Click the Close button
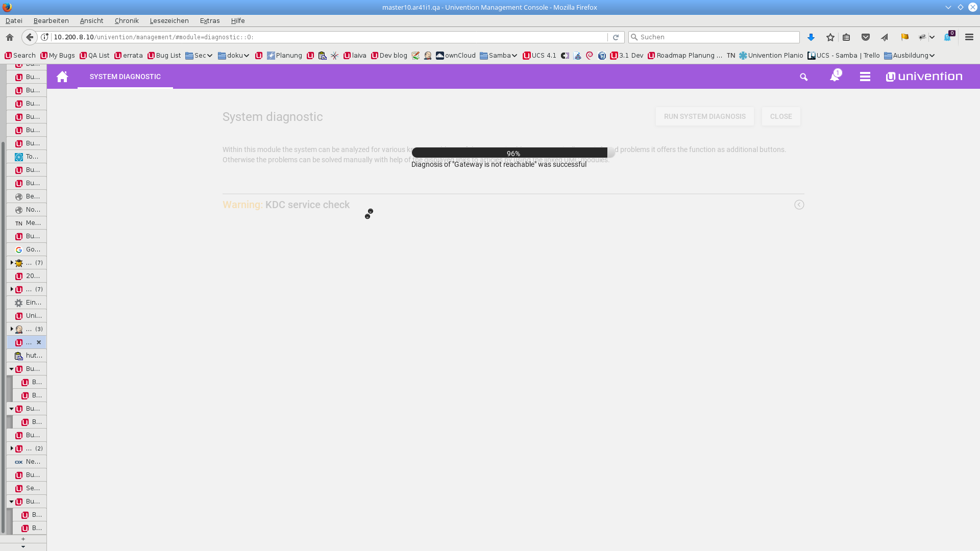The height and width of the screenshot is (551, 980). pos(780,116)
